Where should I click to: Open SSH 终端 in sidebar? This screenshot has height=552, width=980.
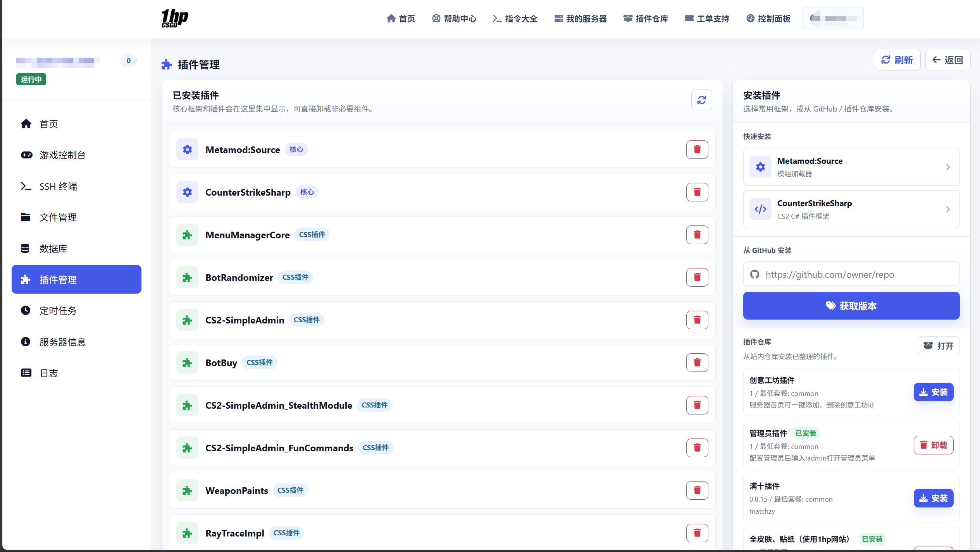coord(76,186)
